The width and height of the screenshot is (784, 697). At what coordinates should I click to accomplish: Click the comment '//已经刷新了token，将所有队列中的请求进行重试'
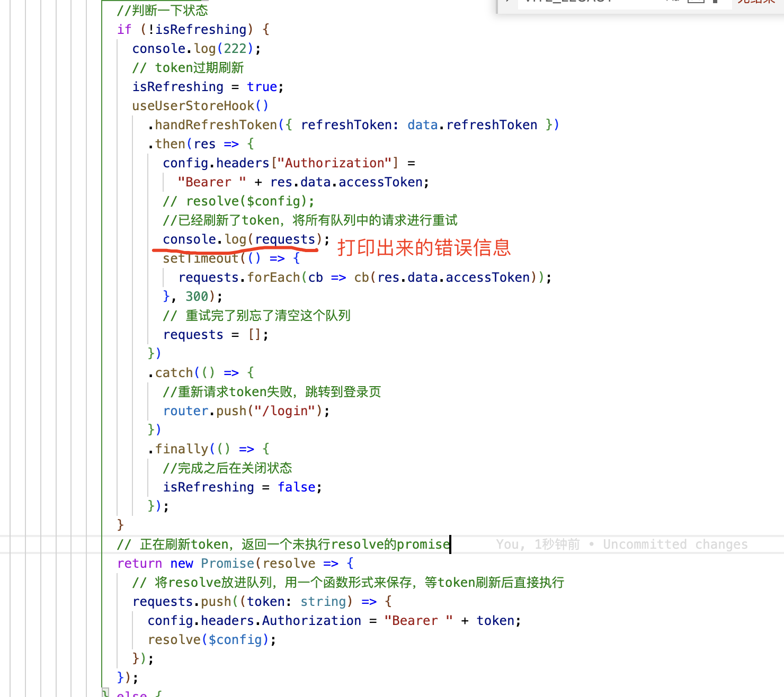(310, 220)
